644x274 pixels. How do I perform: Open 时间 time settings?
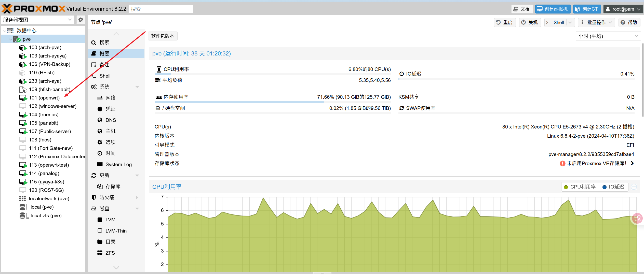coord(116,153)
